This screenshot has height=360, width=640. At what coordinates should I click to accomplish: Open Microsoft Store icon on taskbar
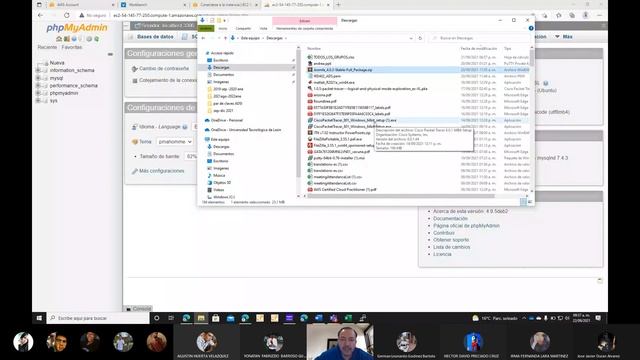216,318
